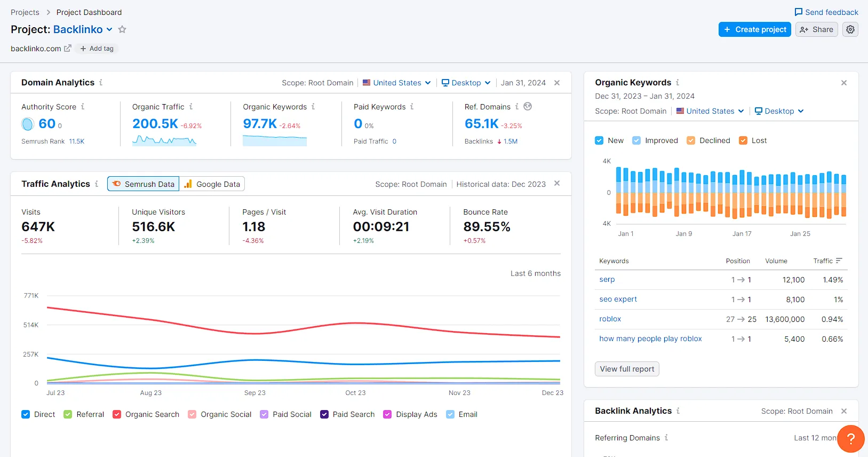Open project settings gear icon

coord(850,29)
